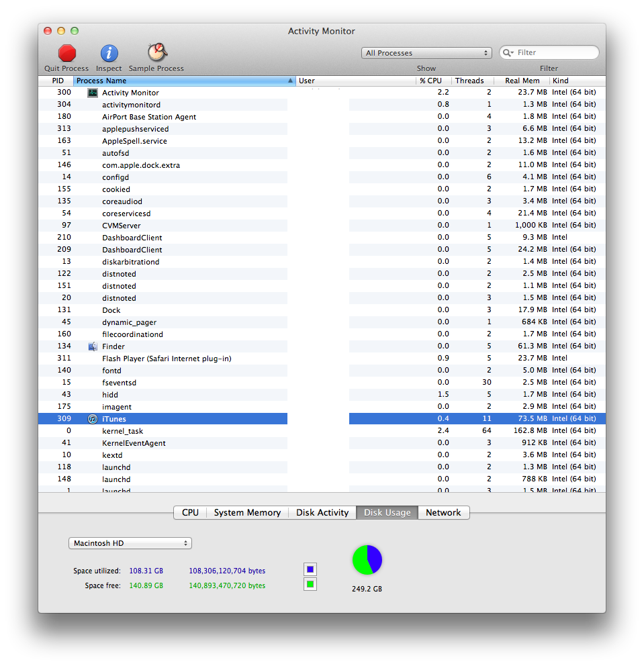Sort by Process Name column header
Screen dimensions: 644x666
pos(185,81)
